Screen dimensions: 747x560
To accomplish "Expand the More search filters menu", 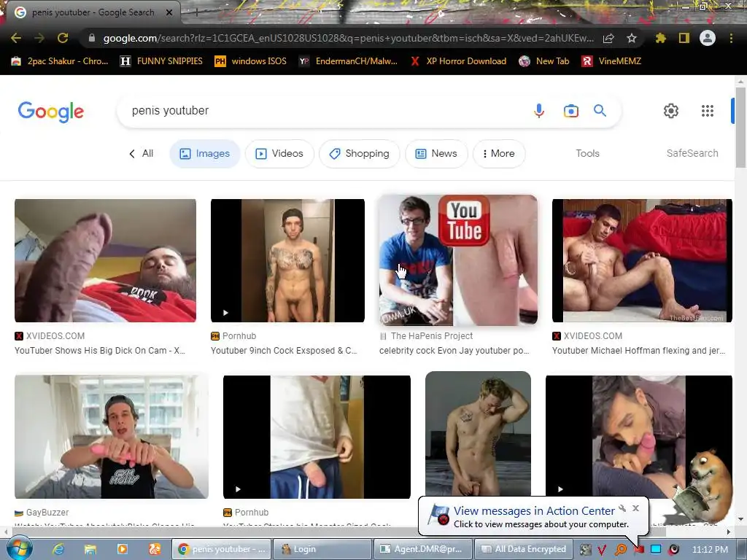I will tap(499, 153).
